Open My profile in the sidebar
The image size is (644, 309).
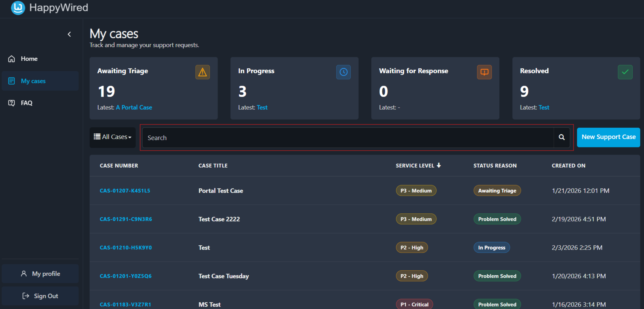coord(40,274)
